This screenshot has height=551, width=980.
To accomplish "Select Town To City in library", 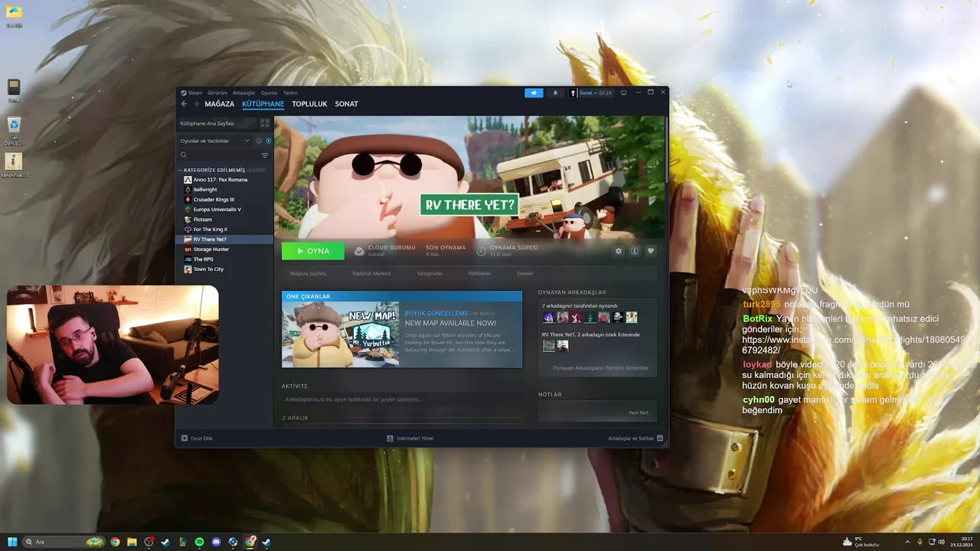I will click(208, 269).
